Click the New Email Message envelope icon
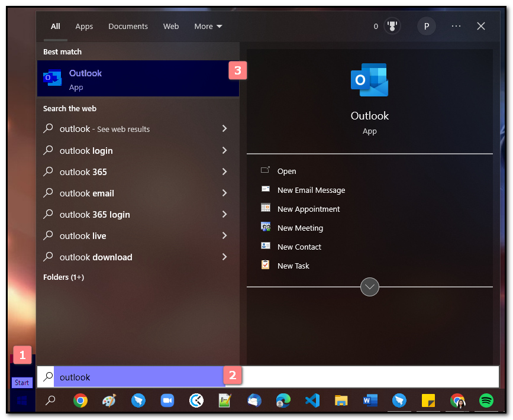 coord(265,189)
